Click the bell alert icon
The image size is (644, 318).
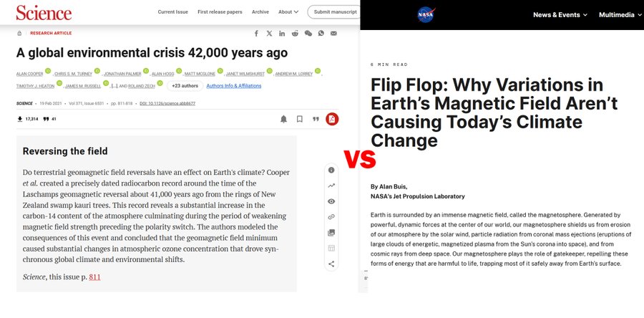click(283, 119)
